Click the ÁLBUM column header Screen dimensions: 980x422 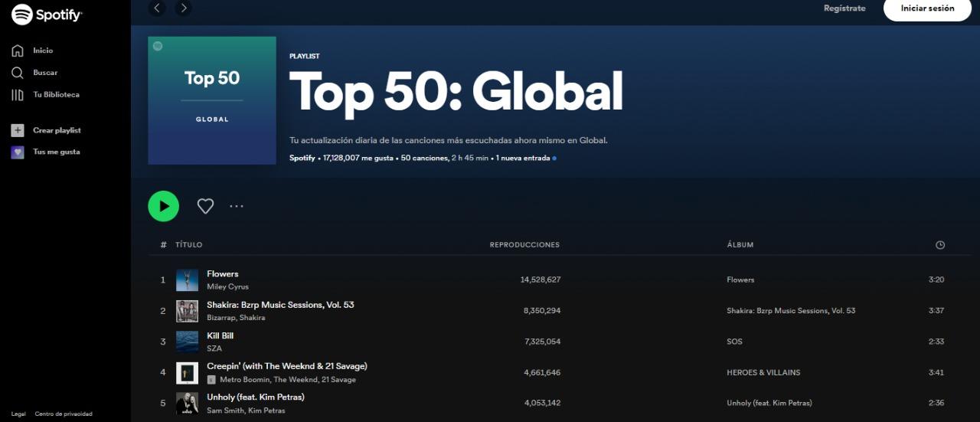(740, 245)
